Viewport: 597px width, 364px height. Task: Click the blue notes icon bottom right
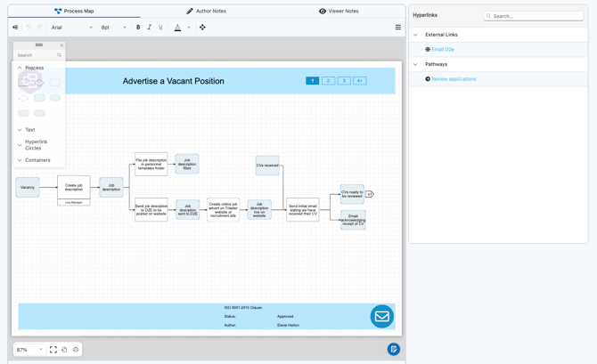[393, 350]
